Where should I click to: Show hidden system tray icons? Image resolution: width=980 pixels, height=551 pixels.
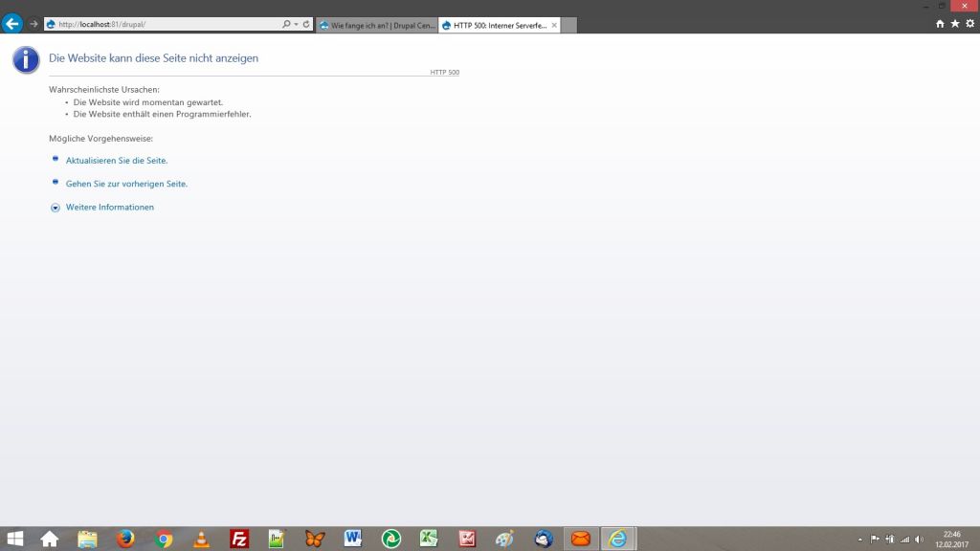click(859, 540)
